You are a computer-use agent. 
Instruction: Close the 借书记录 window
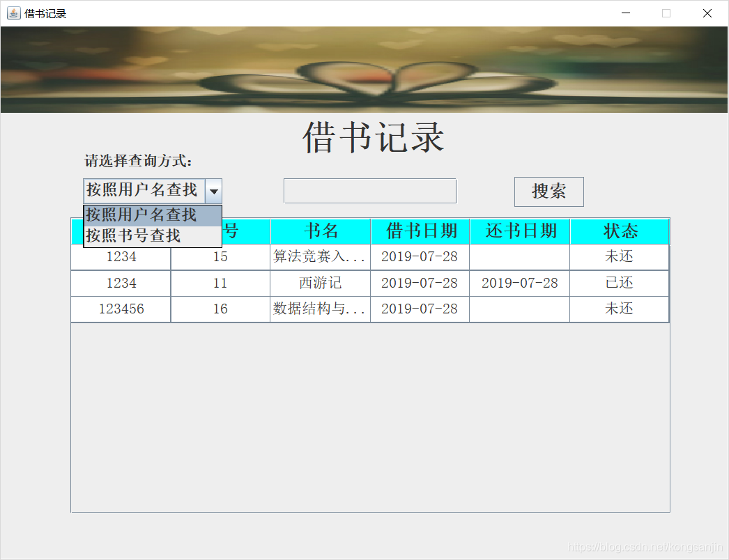[707, 13]
